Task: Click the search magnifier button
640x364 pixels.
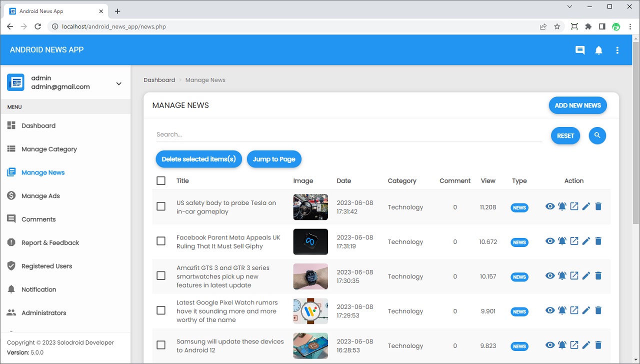Action: (x=597, y=135)
